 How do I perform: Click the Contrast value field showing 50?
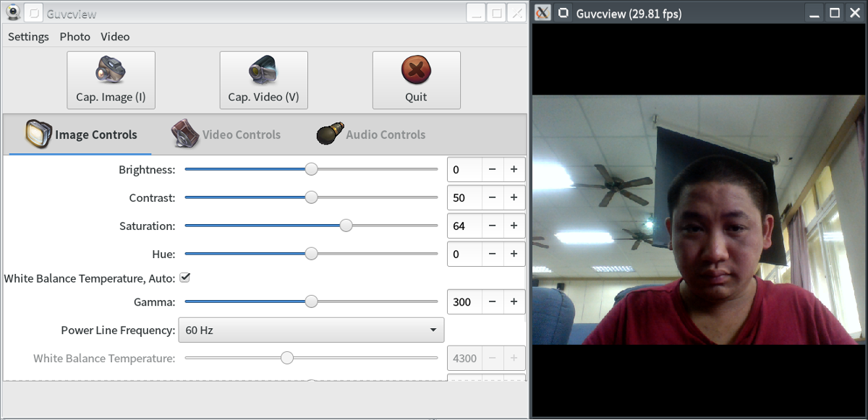click(464, 197)
